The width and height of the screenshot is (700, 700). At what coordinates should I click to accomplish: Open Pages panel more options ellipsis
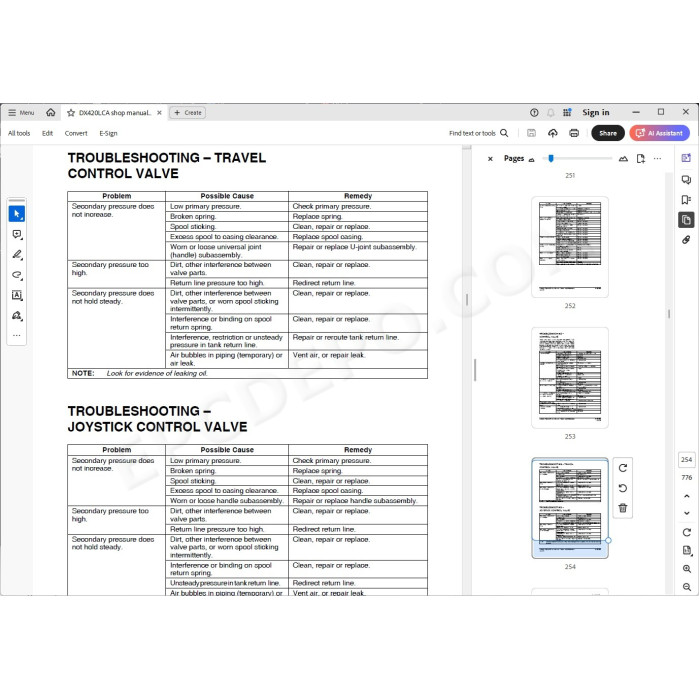(x=657, y=158)
